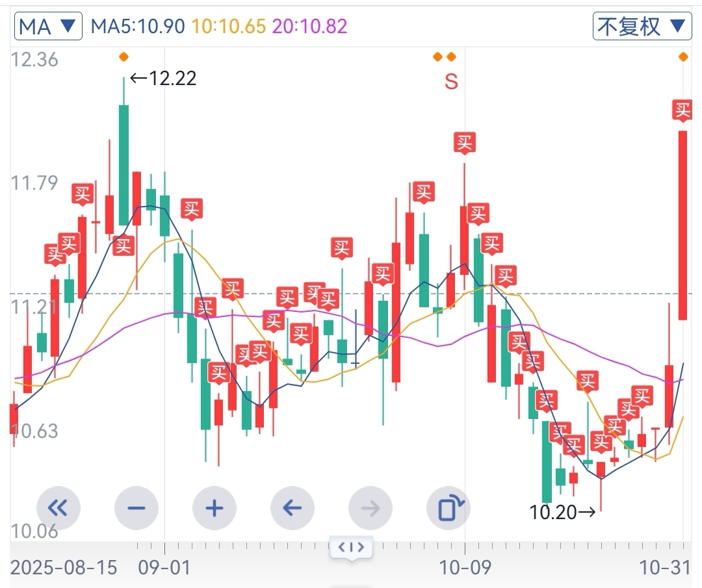Click the 10.20 low price annotation
Viewport: 702px width, 588px height.
click(562, 513)
